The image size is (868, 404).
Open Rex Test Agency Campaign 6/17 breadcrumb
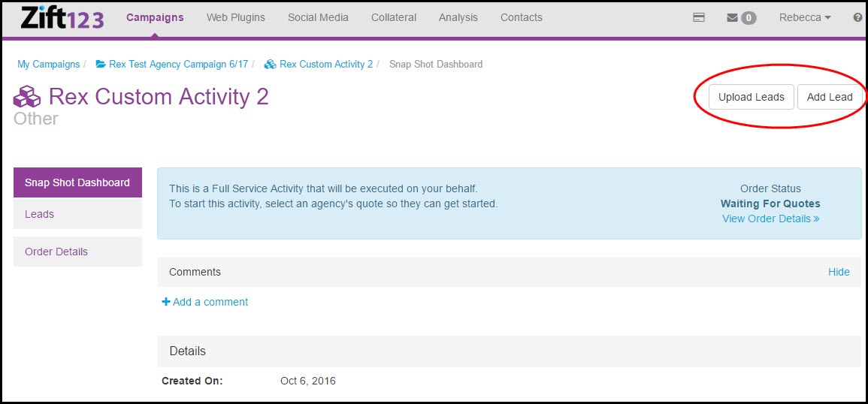point(178,65)
